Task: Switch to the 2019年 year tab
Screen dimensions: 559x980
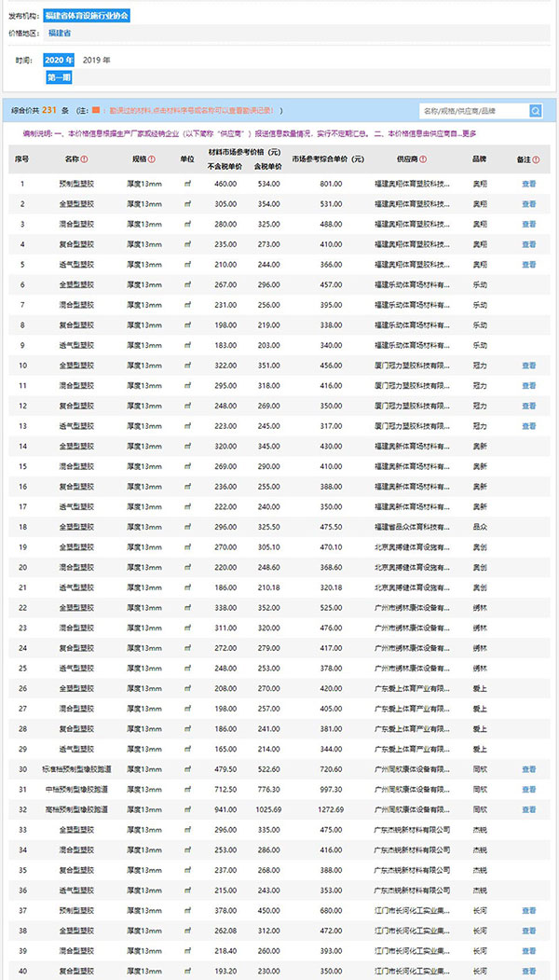Action: [x=96, y=60]
